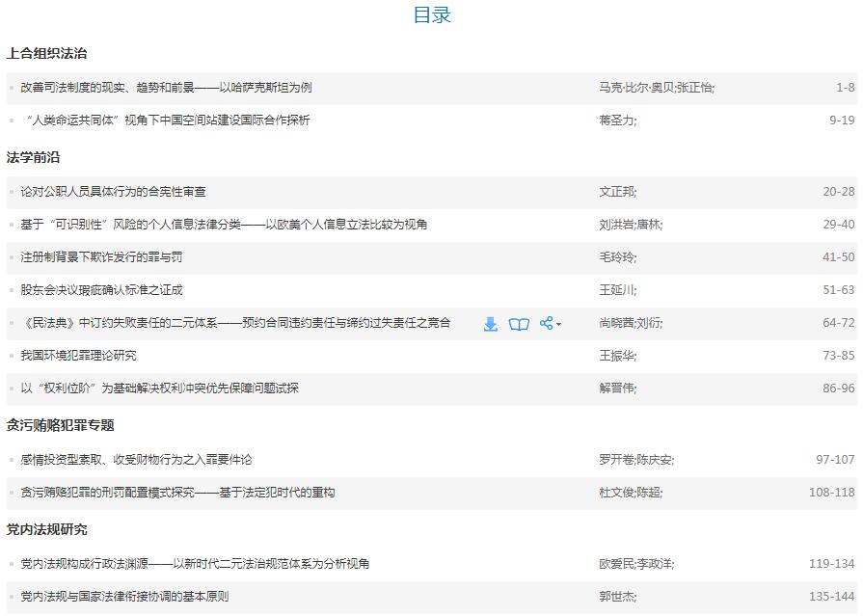The height and width of the screenshot is (616, 863).
Task: Open article 感情投资型索取、收受财物行为之入罪要件论
Action: (136, 460)
